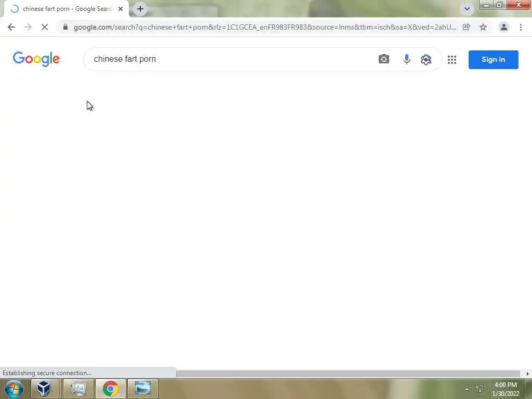Stop loading the page
The image size is (532, 399).
pos(45,27)
